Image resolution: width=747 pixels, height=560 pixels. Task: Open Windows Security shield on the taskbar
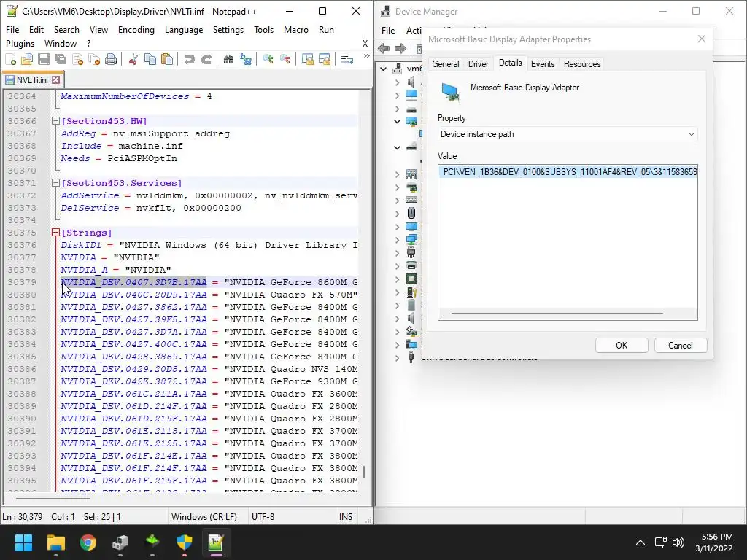[x=184, y=542]
